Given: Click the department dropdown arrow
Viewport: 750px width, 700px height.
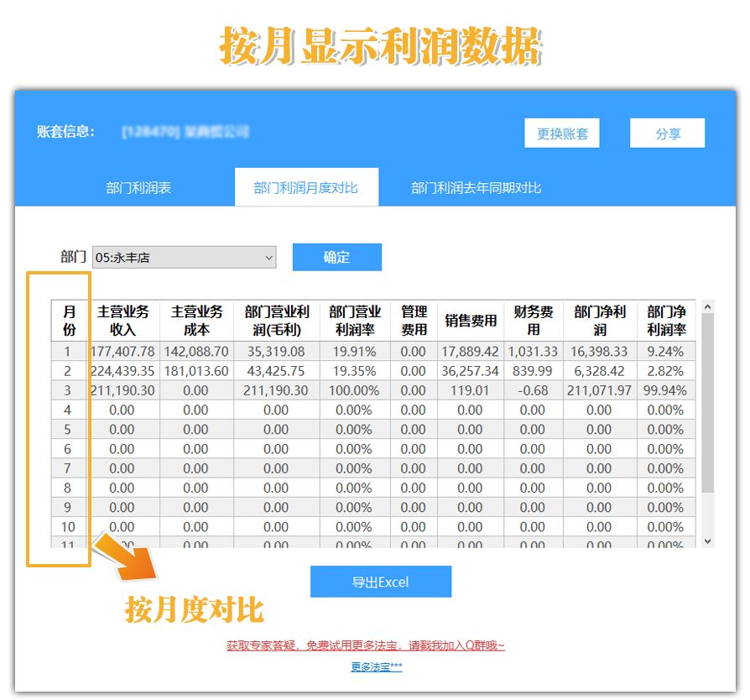Looking at the screenshot, I should (x=267, y=258).
